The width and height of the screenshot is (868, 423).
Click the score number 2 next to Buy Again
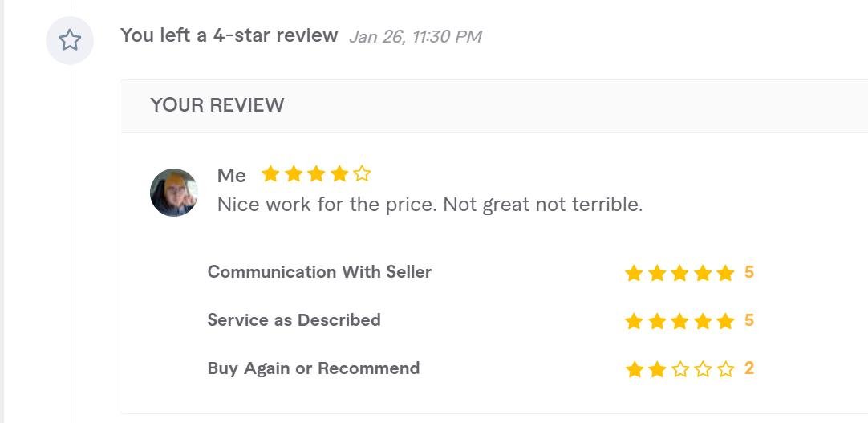[x=749, y=368]
